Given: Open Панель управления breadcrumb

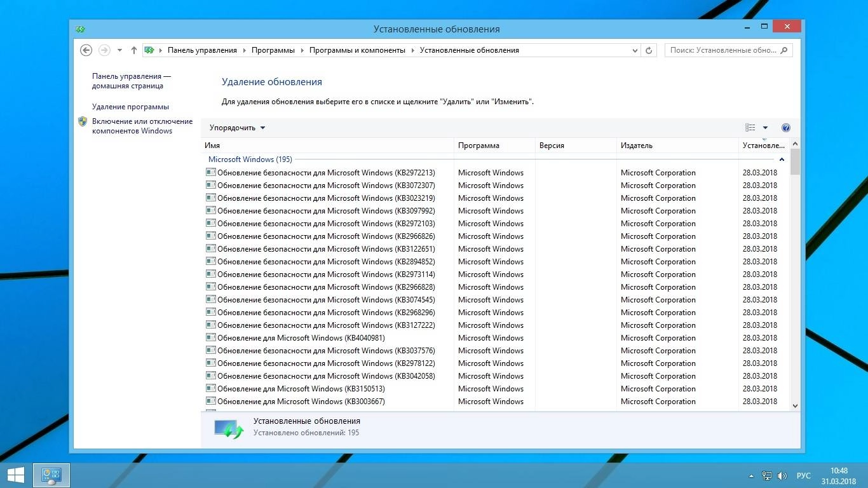Looking at the screenshot, I should (x=202, y=50).
